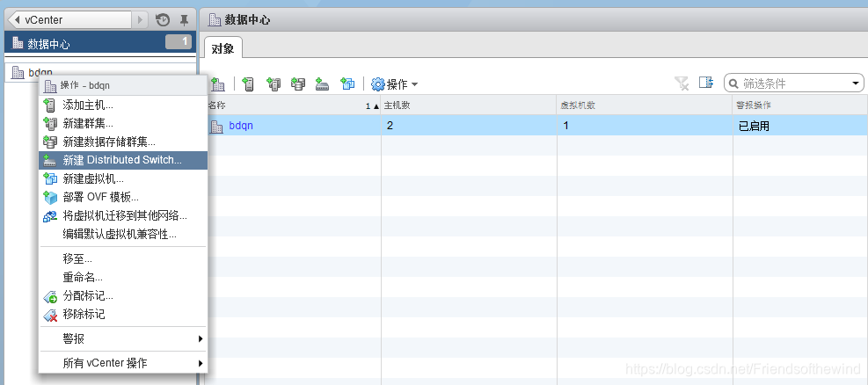
Task: Sort by 名称 column header
Action: tap(293, 105)
